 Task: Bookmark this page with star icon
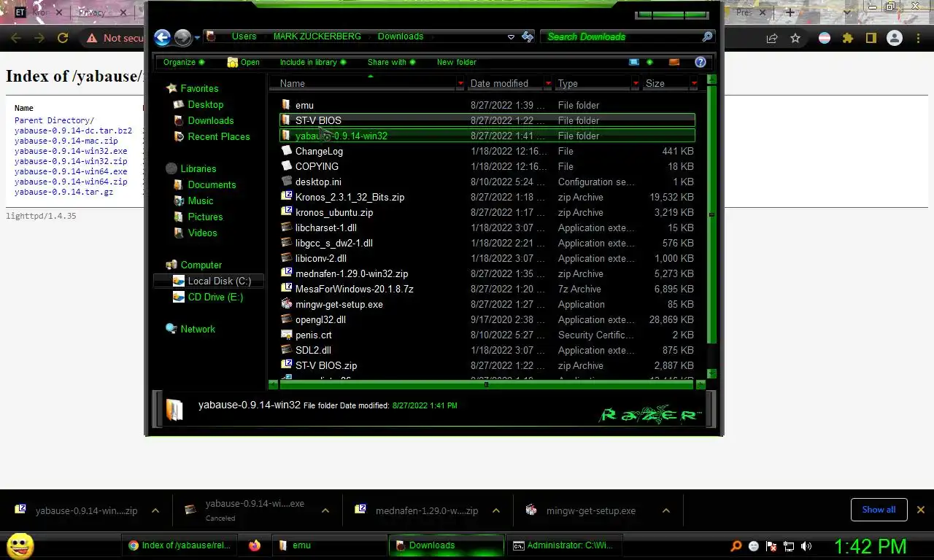(795, 38)
